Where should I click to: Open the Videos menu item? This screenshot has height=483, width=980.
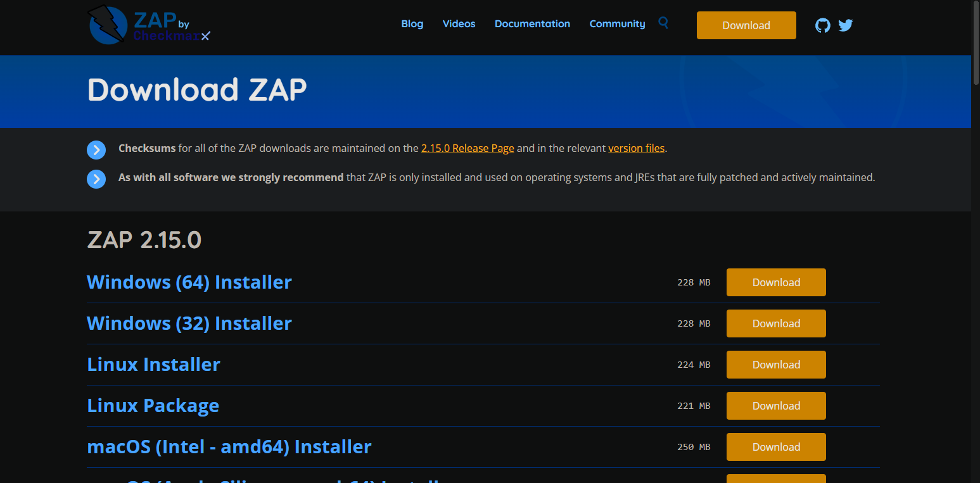pyautogui.click(x=459, y=24)
